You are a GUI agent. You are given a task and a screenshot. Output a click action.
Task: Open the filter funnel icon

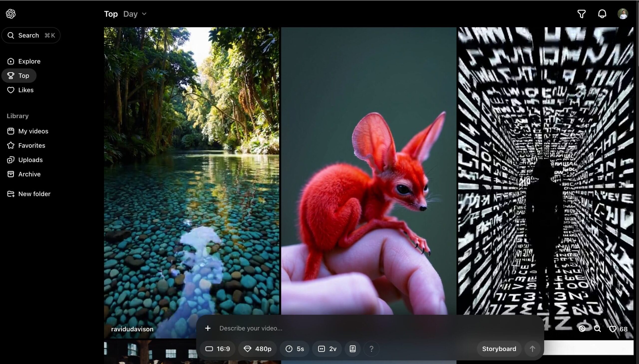tap(581, 14)
